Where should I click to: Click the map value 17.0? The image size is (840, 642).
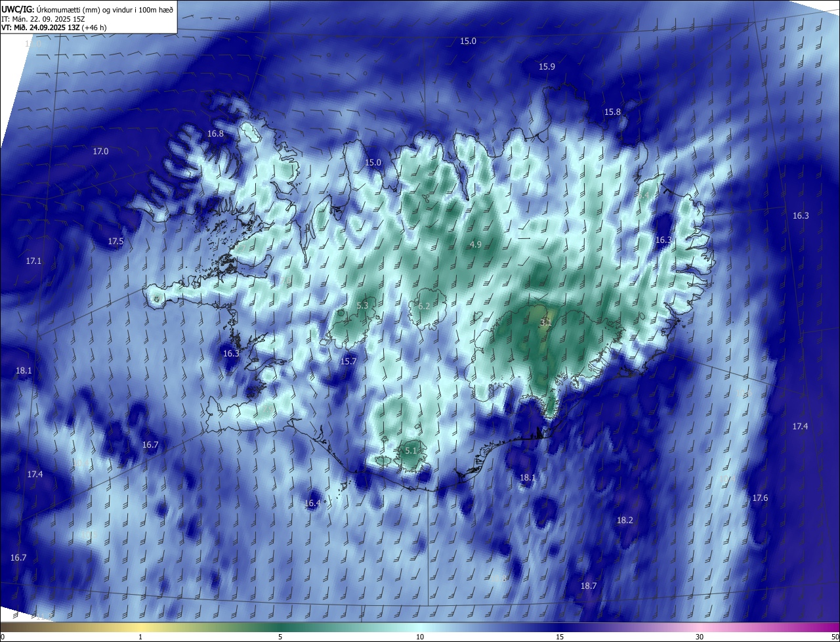click(x=100, y=151)
